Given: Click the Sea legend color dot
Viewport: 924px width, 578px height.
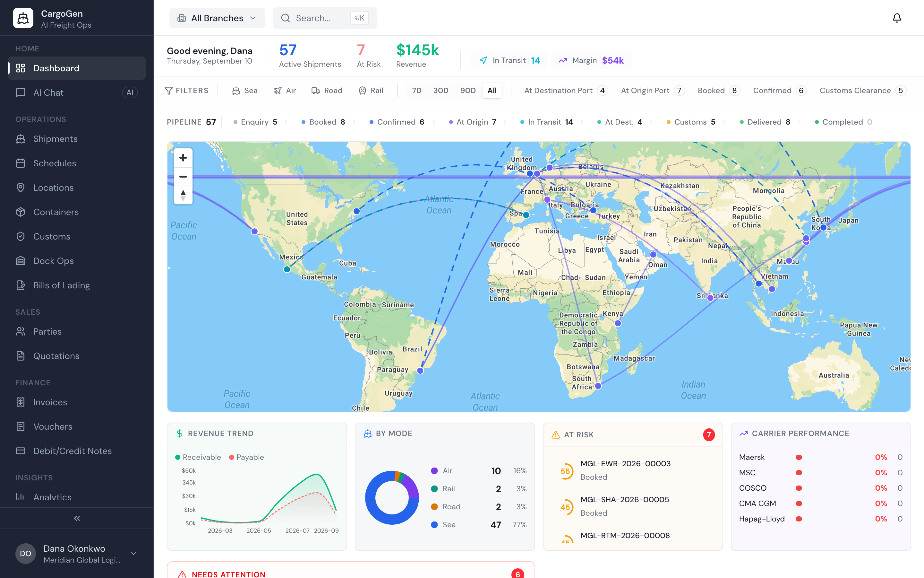Looking at the screenshot, I should [x=434, y=524].
